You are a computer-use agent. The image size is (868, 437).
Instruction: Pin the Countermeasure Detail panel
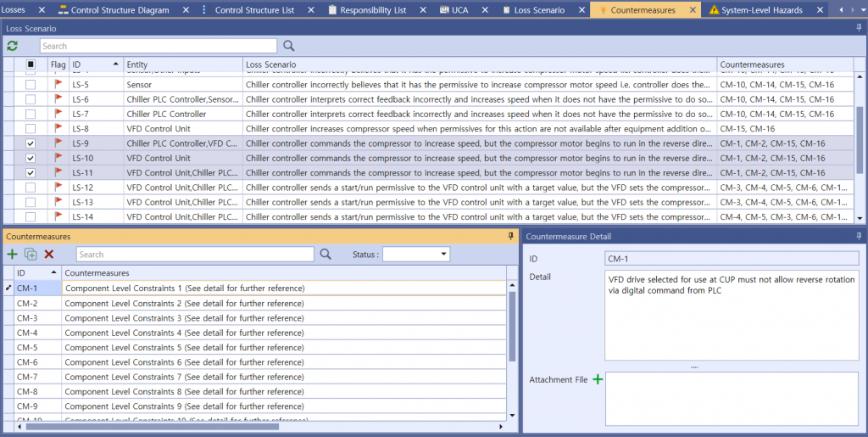859,236
